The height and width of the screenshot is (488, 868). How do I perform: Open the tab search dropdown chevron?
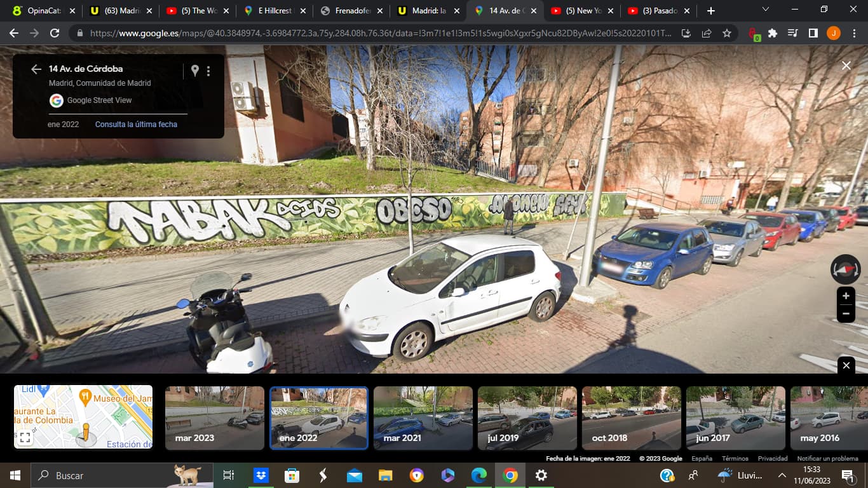[765, 10]
